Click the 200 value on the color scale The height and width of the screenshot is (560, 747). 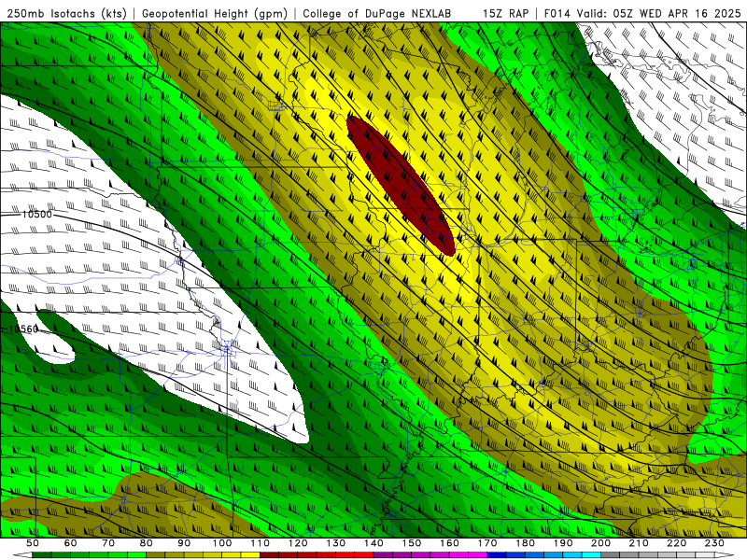tap(600, 543)
